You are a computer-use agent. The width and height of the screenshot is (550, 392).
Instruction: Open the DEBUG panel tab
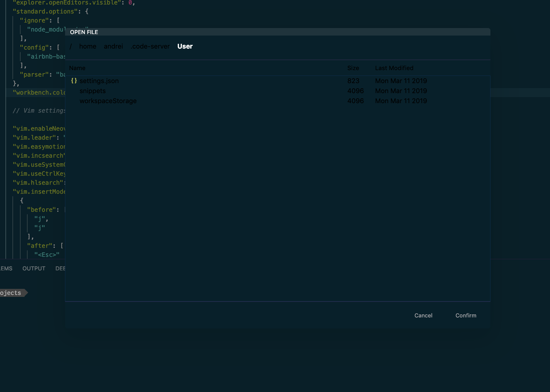point(60,268)
